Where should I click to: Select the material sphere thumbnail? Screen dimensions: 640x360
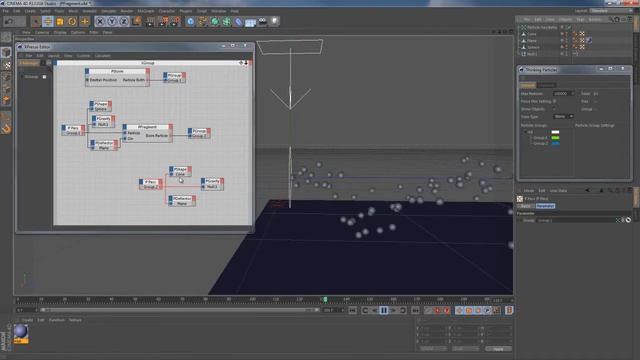point(21,332)
